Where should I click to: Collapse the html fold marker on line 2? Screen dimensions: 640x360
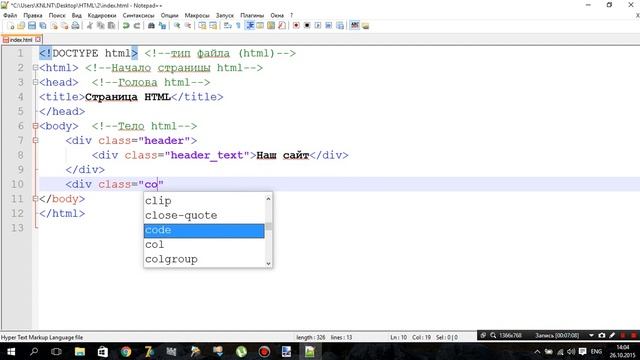(x=36, y=68)
